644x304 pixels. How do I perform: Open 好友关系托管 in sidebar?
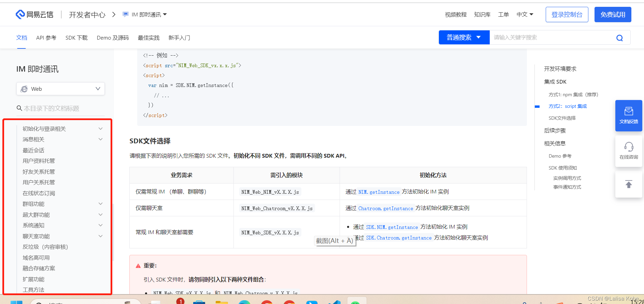coord(39,172)
